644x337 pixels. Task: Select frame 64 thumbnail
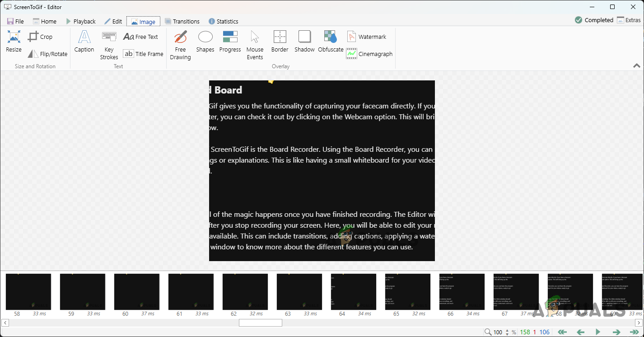point(353,291)
